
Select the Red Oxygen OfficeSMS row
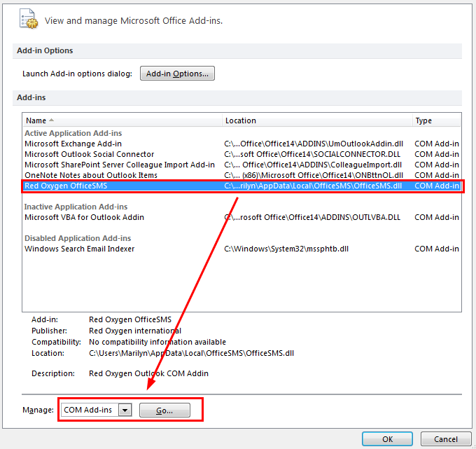pos(241,186)
